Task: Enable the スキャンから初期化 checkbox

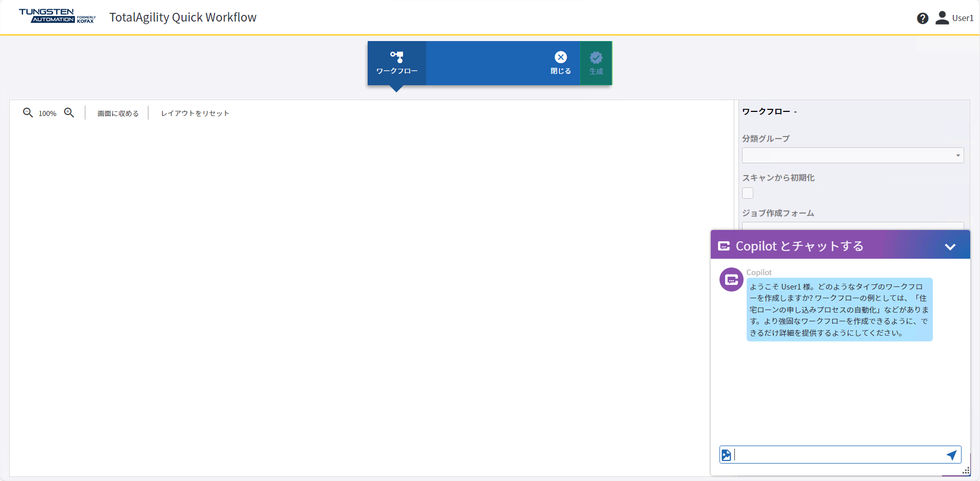Action: coord(748,193)
